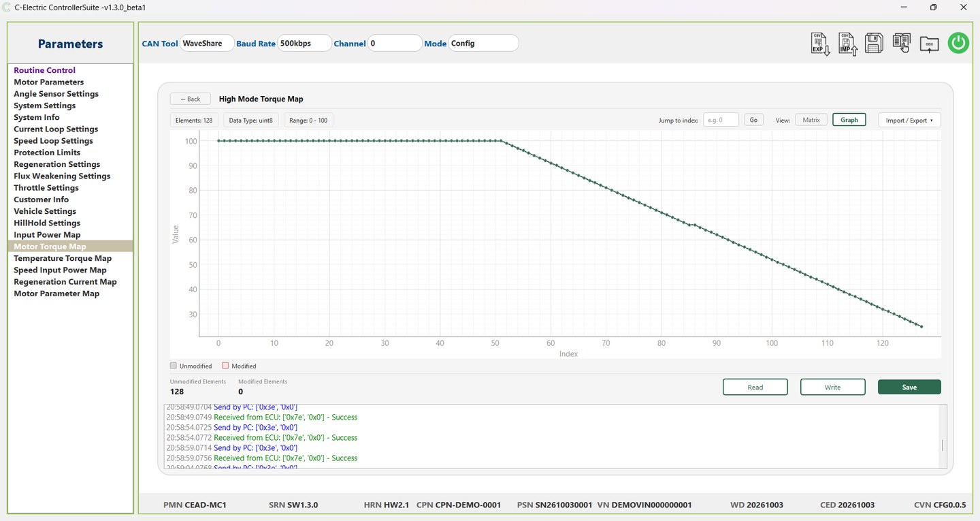The height and width of the screenshot is (521, 980).
Task: Click the Write button
Action: point(833,387)
